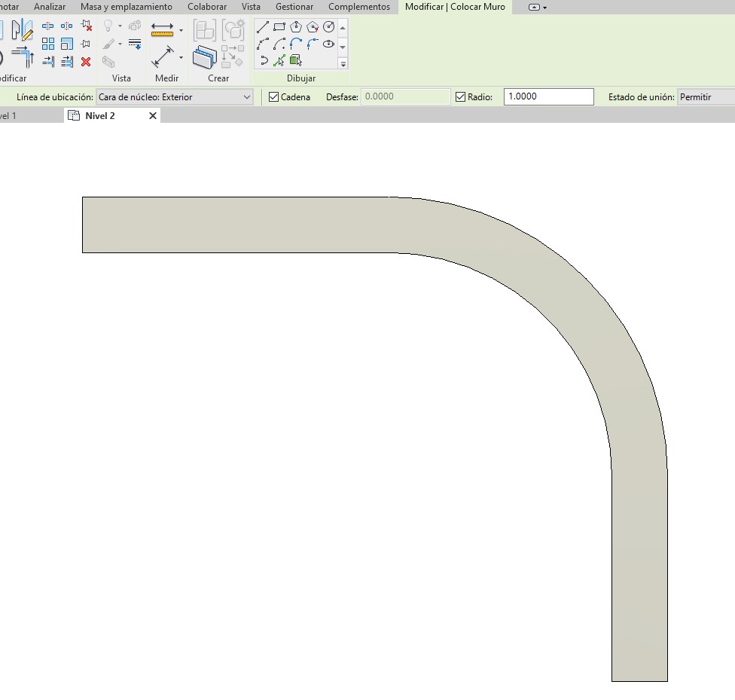Open the Measure Between dropdown arrow

pos(181,30)
